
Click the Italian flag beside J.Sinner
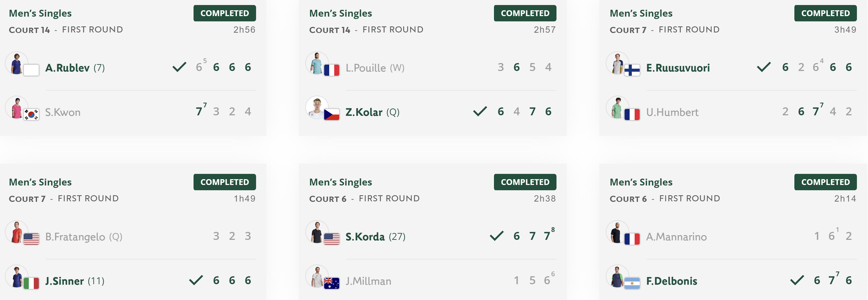[31, 283]
